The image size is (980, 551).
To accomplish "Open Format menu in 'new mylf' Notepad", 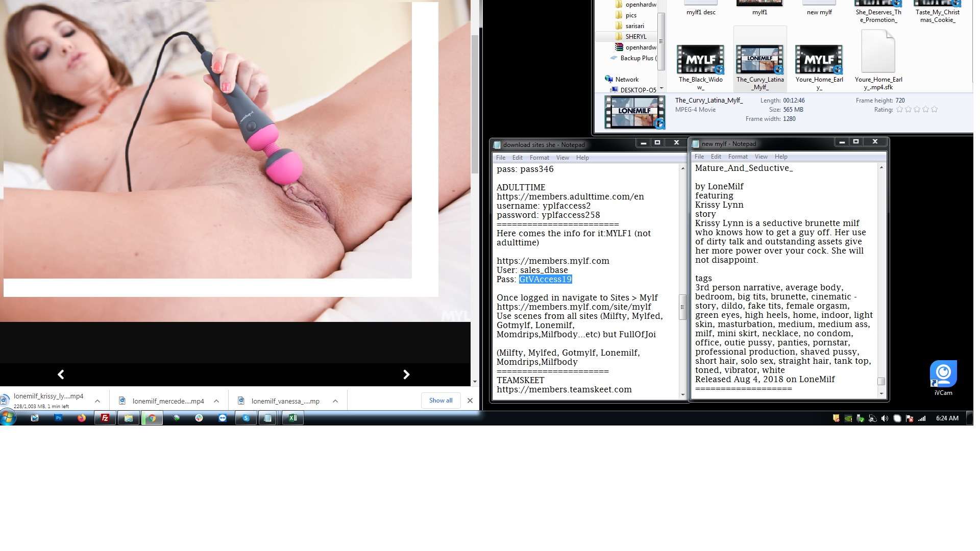I will (737, 157).
